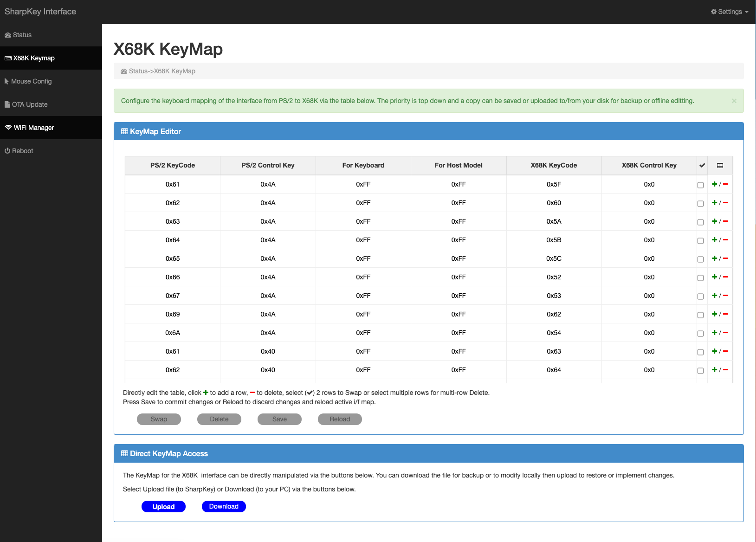Navigate to OTA Update
756x542 pixels.
click(x=51, y=104)
